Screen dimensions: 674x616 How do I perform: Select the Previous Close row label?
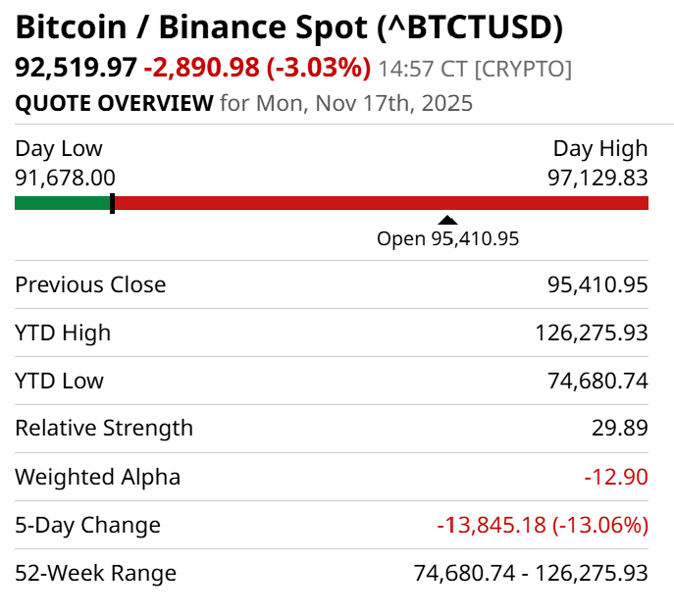click(90, 284)
